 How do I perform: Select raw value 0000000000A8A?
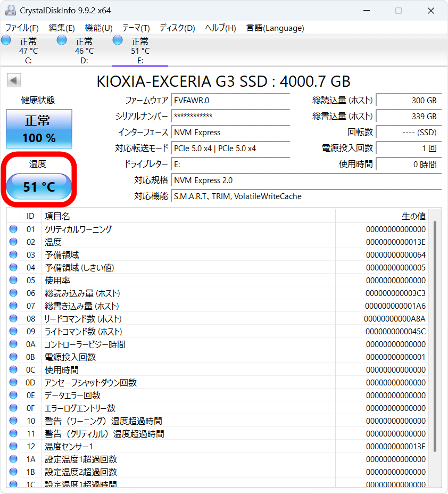[394, 319]
